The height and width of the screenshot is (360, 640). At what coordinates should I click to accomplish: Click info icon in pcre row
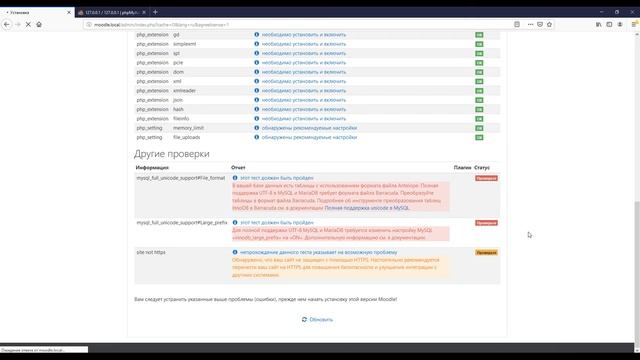257,63
